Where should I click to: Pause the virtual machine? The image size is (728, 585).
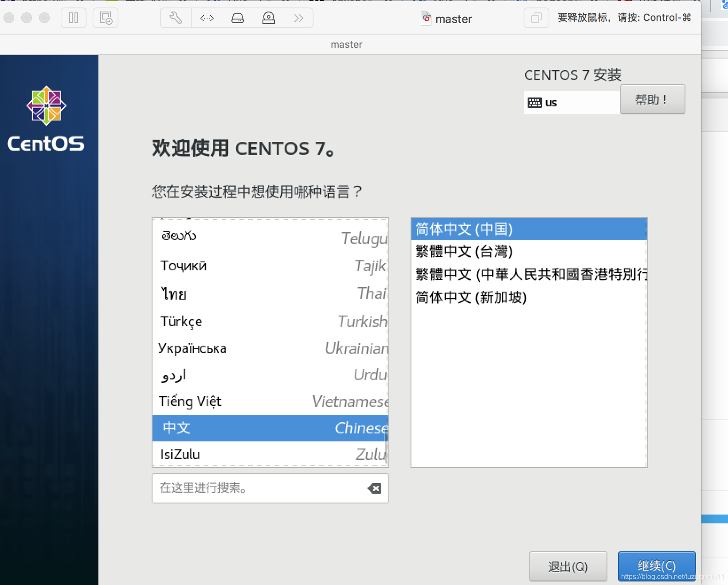click(x=74, y=18)
